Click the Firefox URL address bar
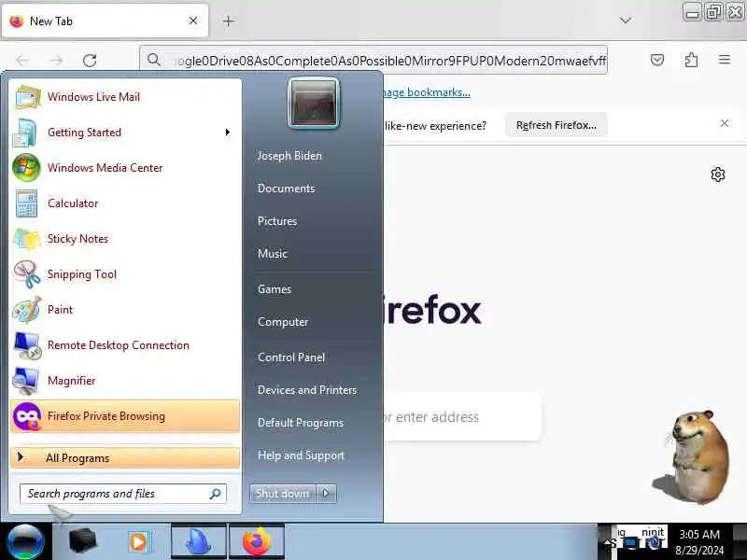 pyautogui.click(x=373, y=60)
